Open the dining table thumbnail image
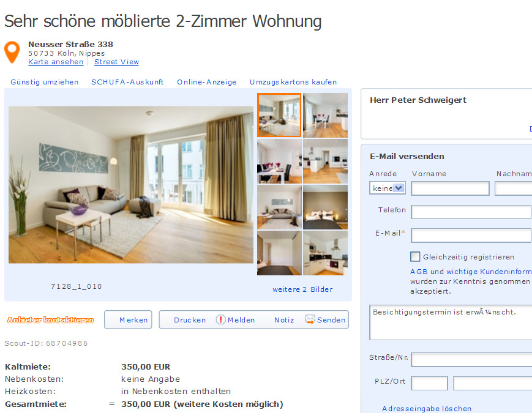This screenshot has height=413, width=532. coord(279,161)
